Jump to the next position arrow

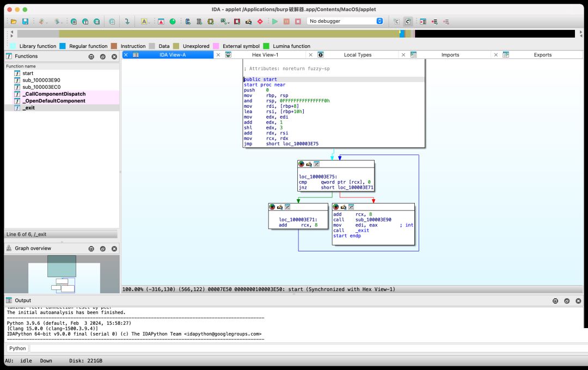(x=57, y=21)
